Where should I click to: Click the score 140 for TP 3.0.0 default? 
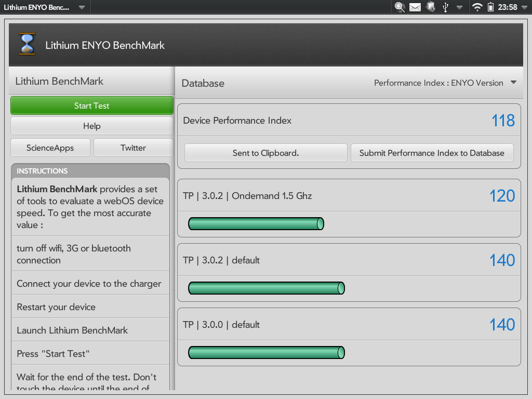click(x=502, y=325)
